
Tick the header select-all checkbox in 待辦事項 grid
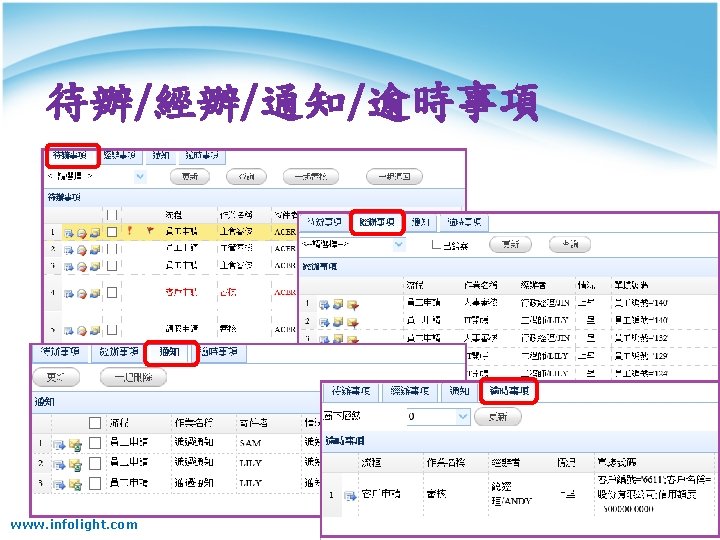click(x=112, y=215)
